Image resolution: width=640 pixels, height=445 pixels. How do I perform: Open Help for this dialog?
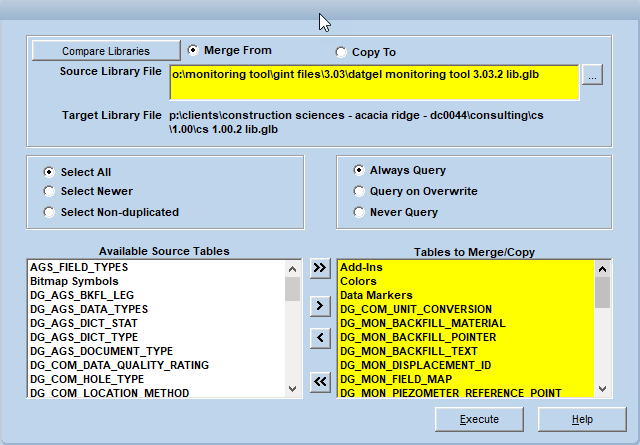583,419
